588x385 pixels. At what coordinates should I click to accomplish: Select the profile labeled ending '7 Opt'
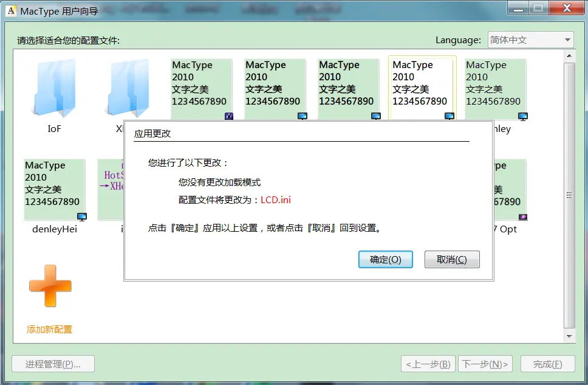(x=510, y=189)
